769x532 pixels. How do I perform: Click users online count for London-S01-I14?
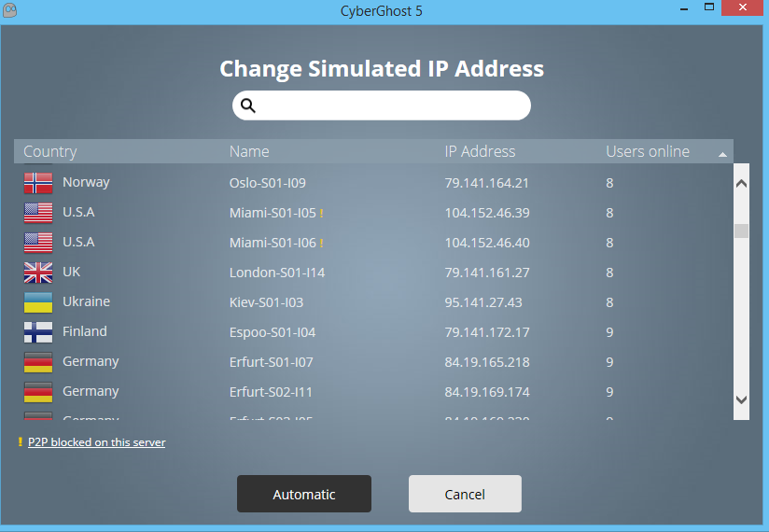coord(609,273)
